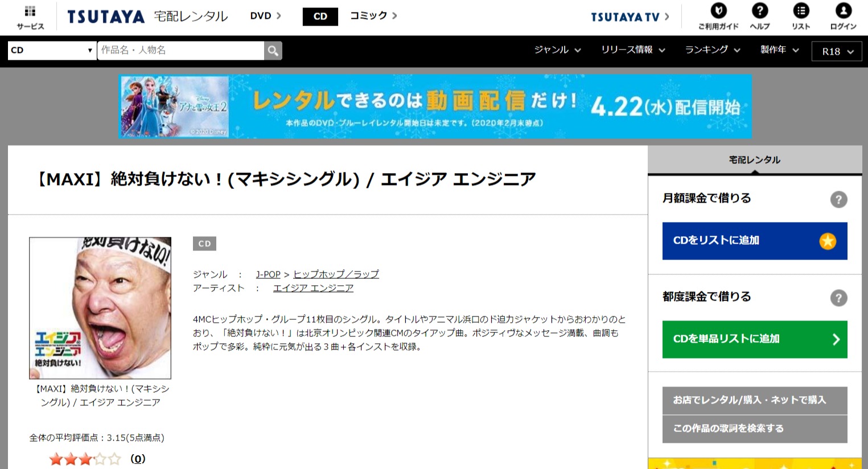This screenshot has width=868, height=469.
Task: Open the J-POP genre link
Action: tap(268, 274)
